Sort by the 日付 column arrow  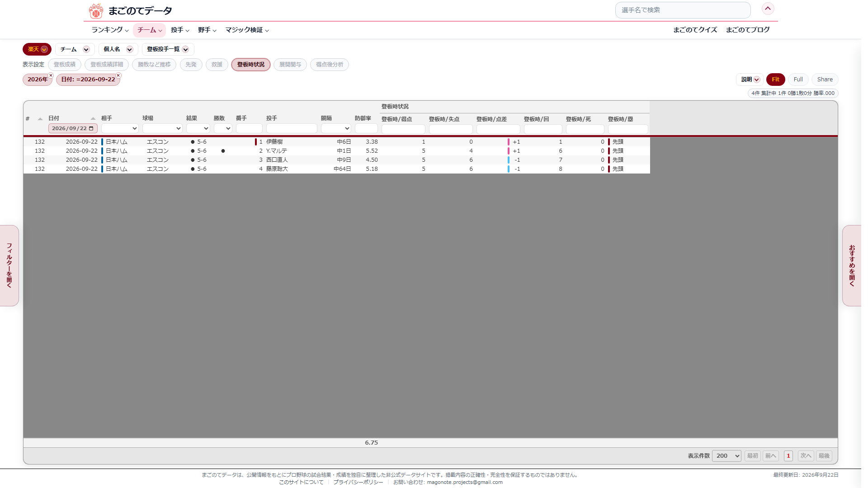tap(93, 119)
